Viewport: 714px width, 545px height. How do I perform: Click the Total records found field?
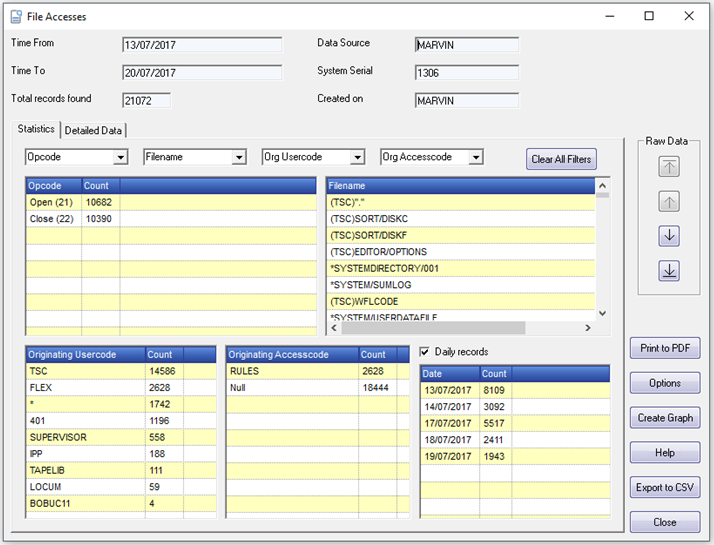147,101
